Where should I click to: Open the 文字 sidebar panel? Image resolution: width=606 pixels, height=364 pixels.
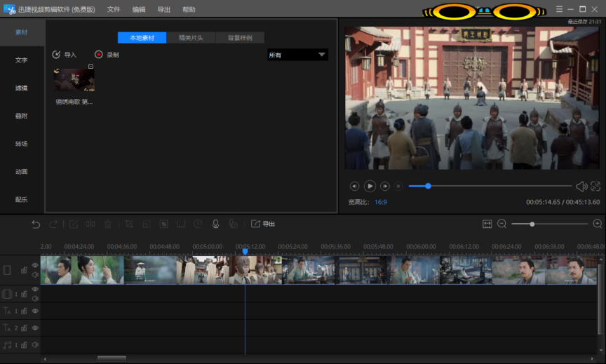[22, 60]
